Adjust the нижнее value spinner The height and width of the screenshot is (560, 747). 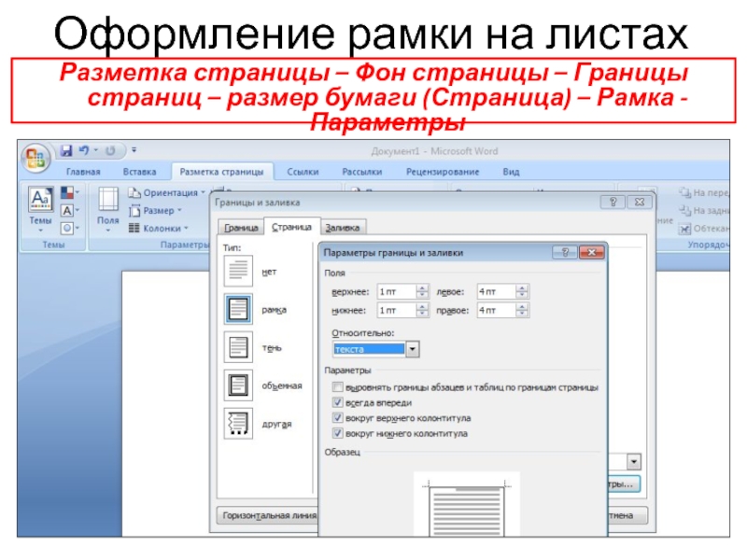pos(423,311)
